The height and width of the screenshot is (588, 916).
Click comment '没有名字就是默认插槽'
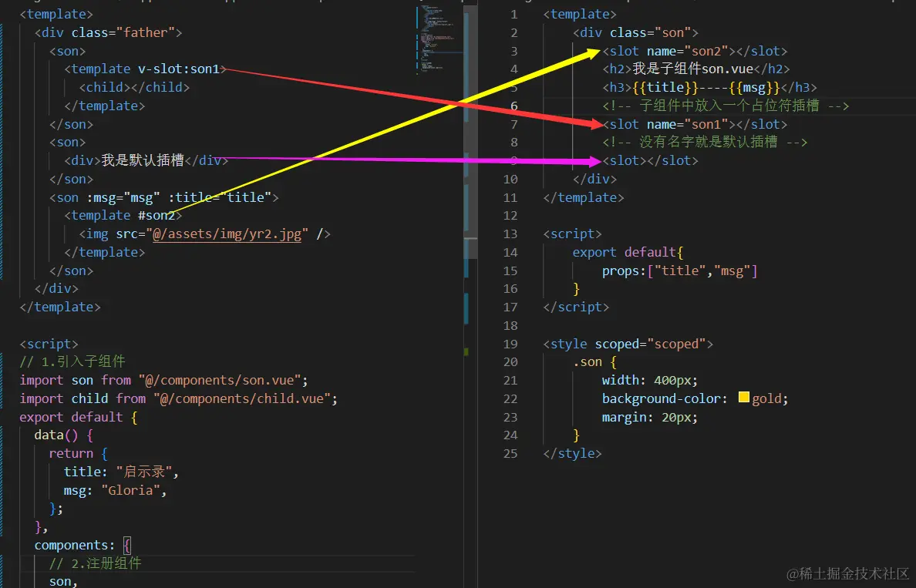pyautogui.click(x=708, y=142)
